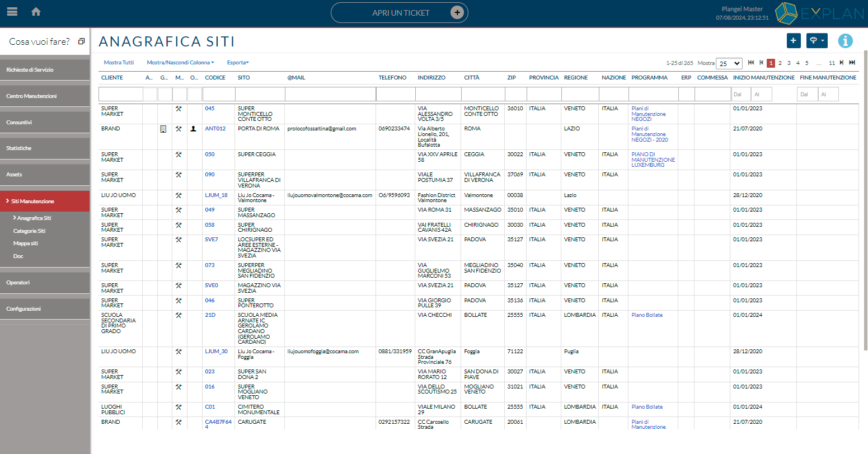Click the tools icon in row 016
Screen dimensions: 868x454
click(x=179, y=387)
